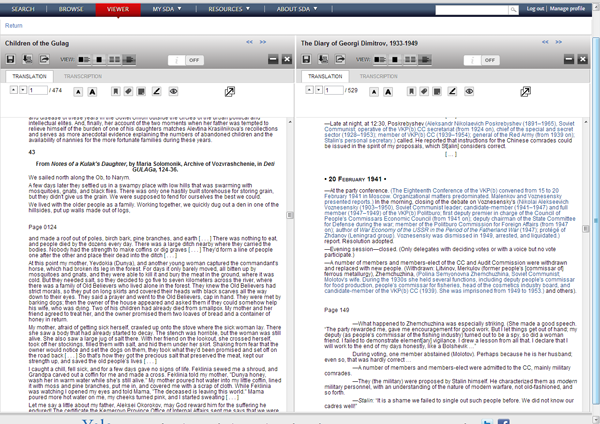Step page up in Dimitrov panel
This screenshot has width=600, height=424.
tap(309, 90)
